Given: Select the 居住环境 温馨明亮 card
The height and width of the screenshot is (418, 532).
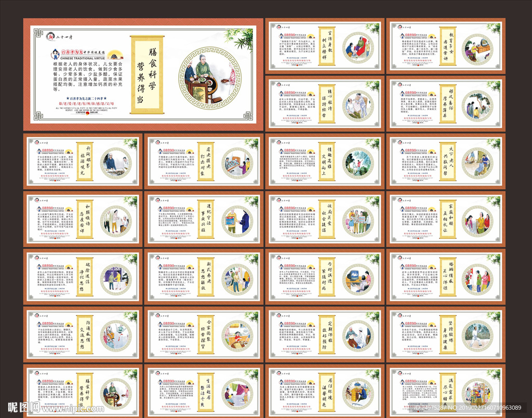Looking at the screenshot, I should (325, 391).
